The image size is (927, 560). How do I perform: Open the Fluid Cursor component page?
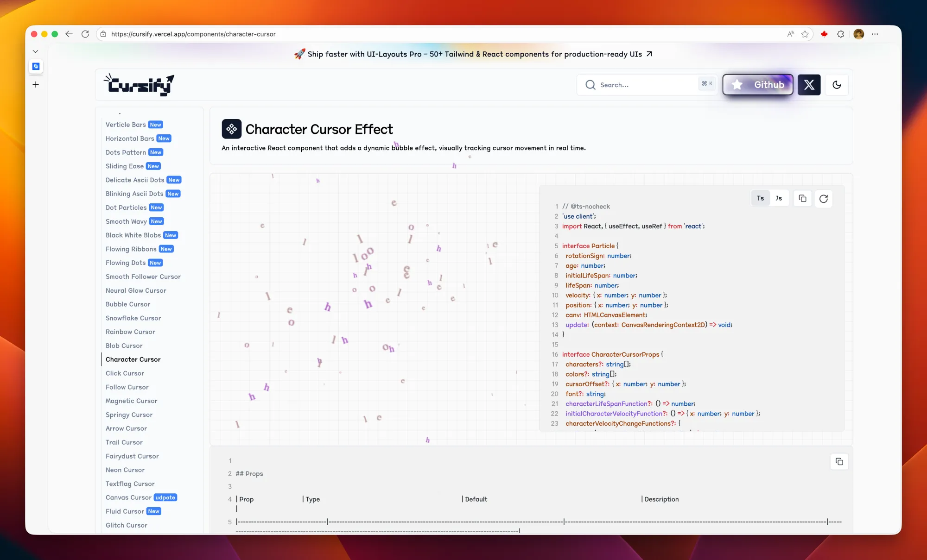click(125, 511)
